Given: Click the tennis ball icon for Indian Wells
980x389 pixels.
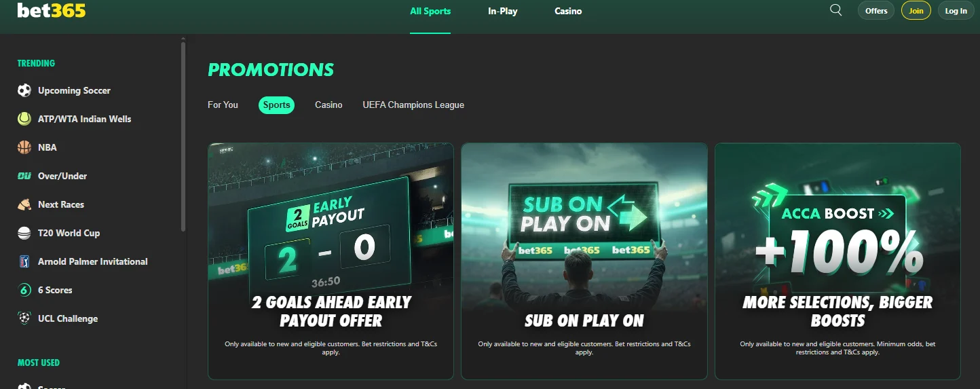Looking at the screenshot, I should click(24, 119).
